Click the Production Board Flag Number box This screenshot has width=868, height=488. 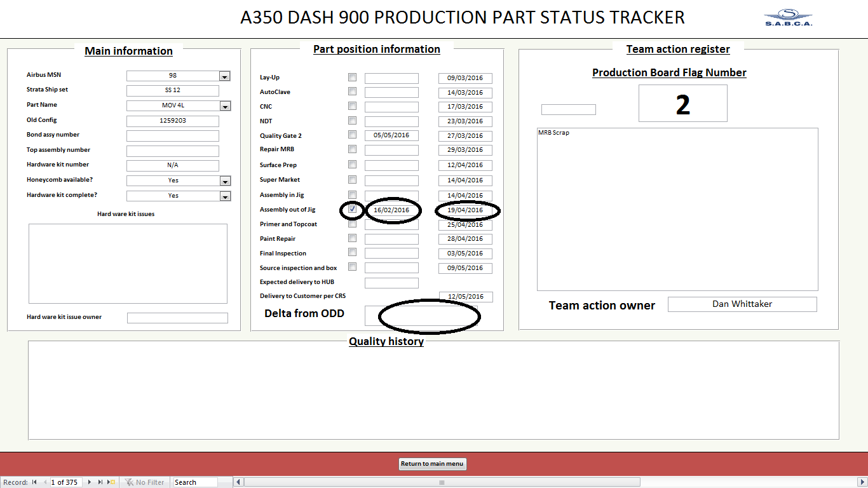point(683,104)
